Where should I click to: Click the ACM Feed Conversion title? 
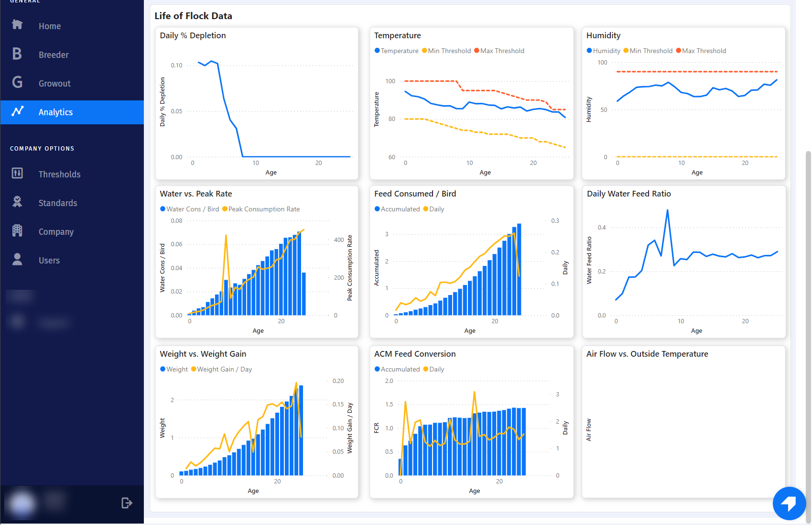coord(415,354)
